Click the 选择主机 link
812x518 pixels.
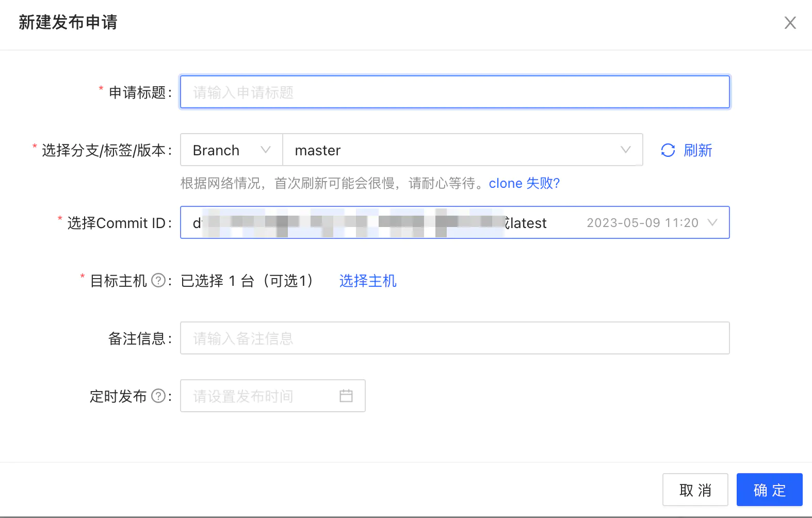point(368,281)
